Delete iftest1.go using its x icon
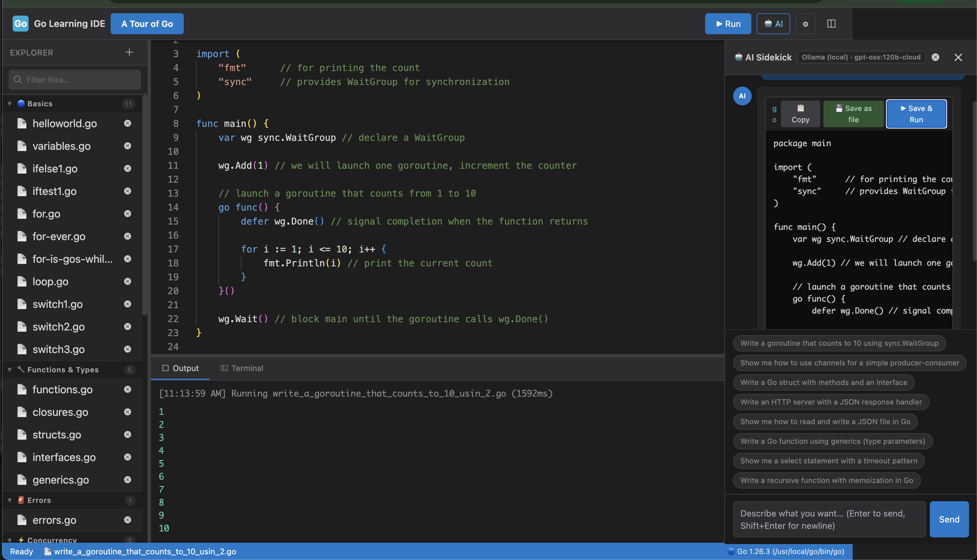Screen dimensions: 977x560 128,191
